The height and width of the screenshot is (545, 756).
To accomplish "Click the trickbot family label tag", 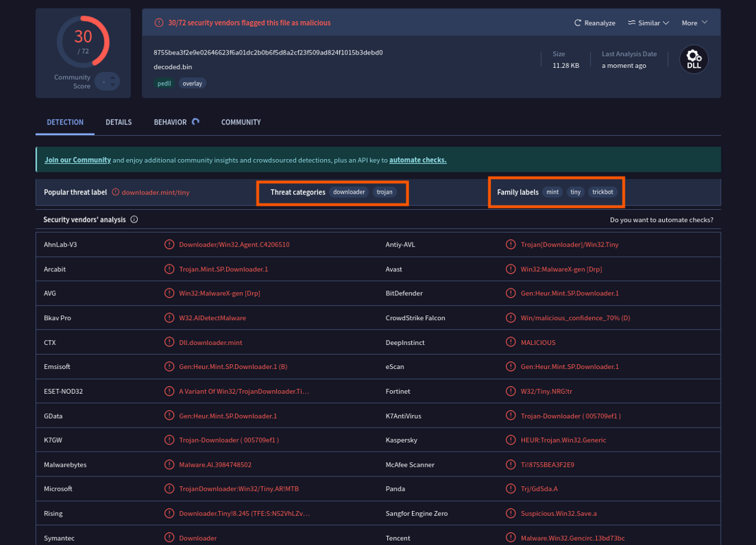I will (603, 192).
